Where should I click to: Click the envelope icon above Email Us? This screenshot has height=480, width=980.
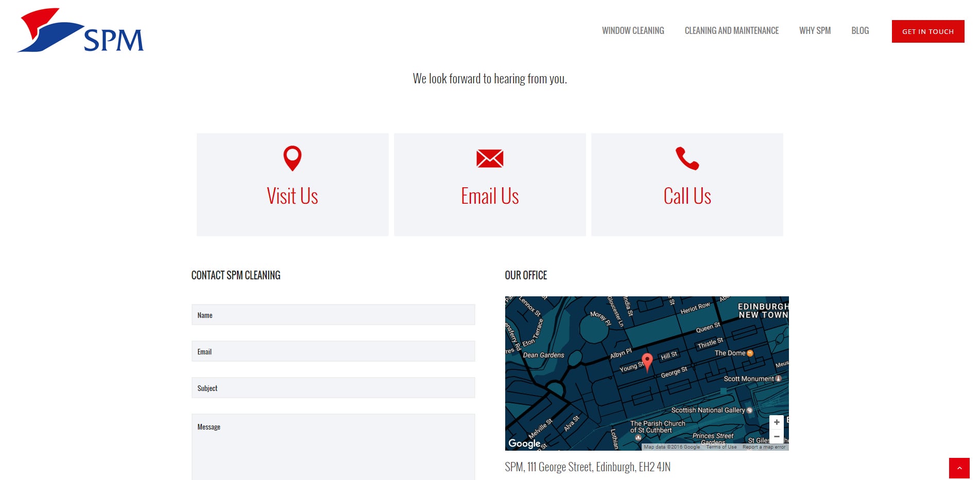click(490, 158)
